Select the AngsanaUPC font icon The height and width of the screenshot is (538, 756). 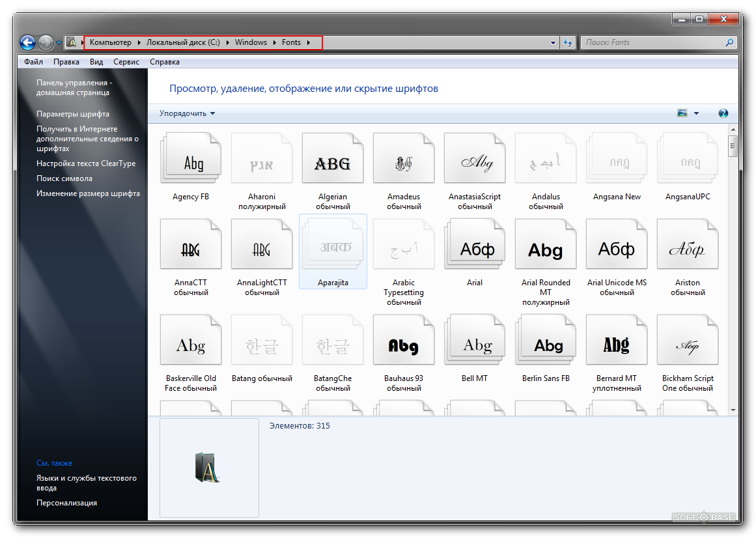click(688, 158)
